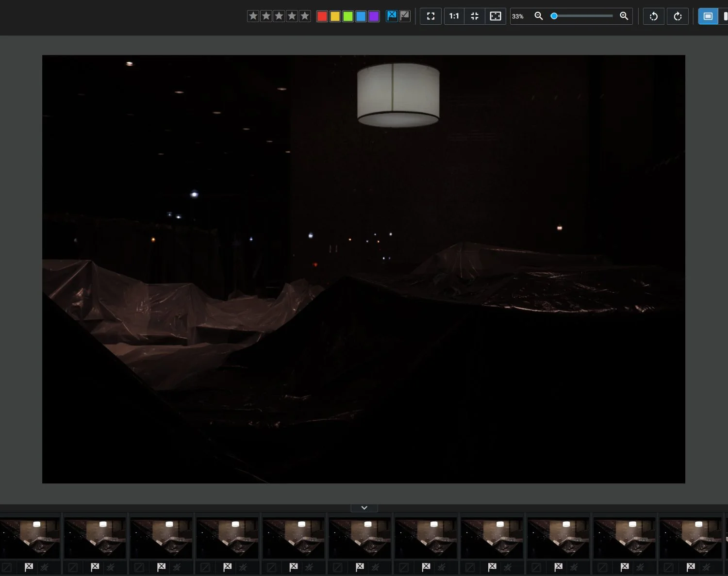Assign the red color label
Viewport: 728px width, 576px height.
point(322,16)
